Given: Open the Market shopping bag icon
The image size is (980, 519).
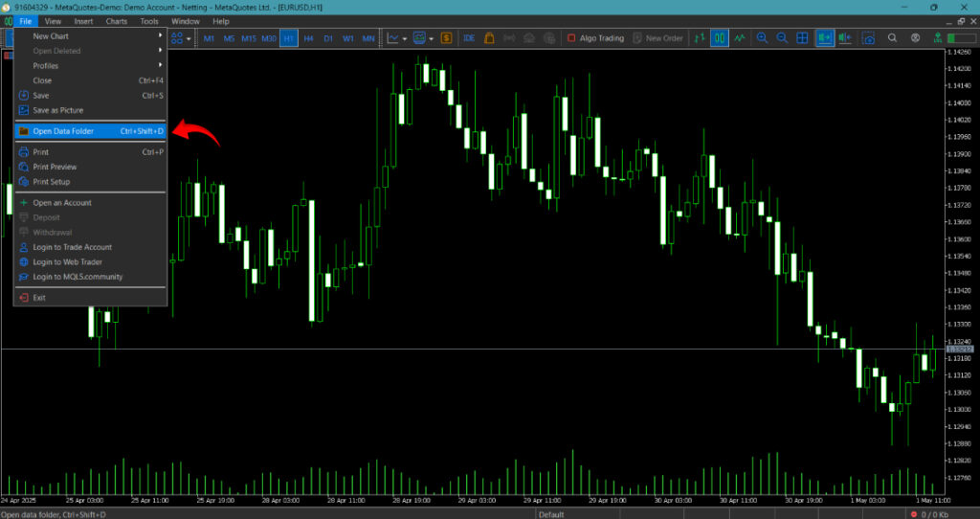Looking at the screenshot, I should [x=489, y=38].
